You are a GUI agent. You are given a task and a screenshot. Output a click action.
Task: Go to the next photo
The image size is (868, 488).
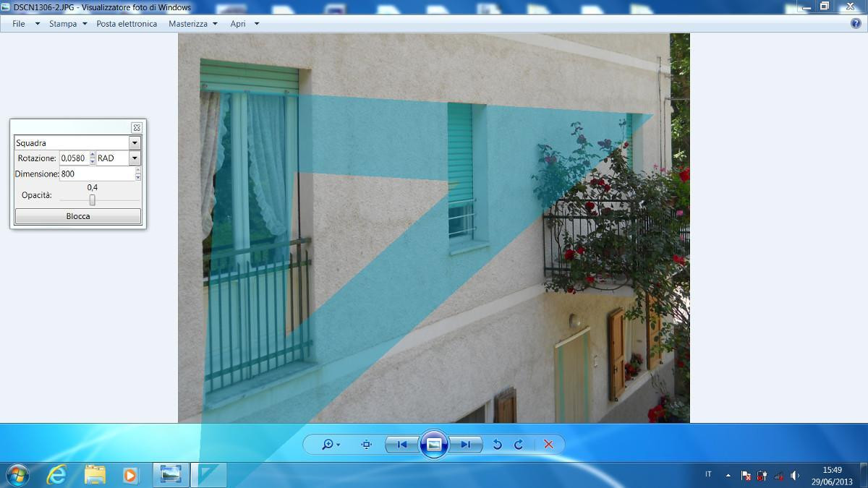(466, 445)
